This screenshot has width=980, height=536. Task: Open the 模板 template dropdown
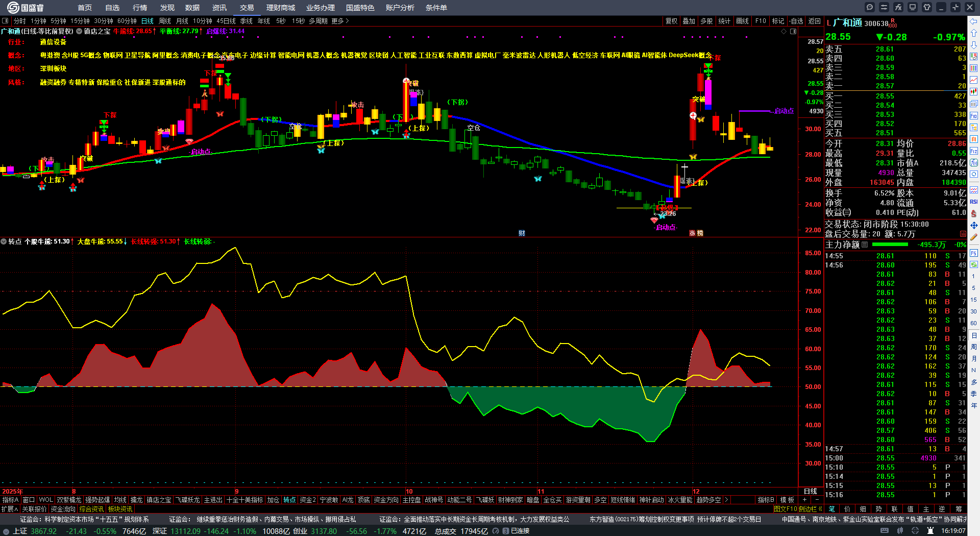pyautogui.click(x=787, y=500)
